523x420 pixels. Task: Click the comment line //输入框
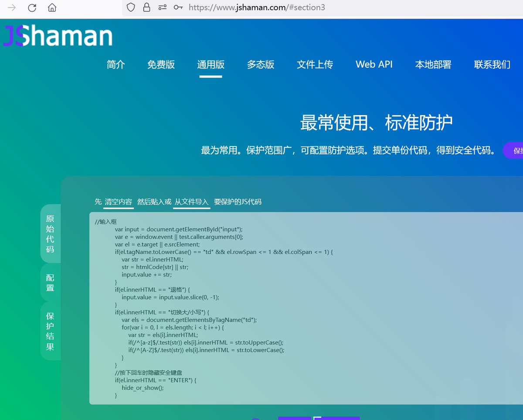106,222
